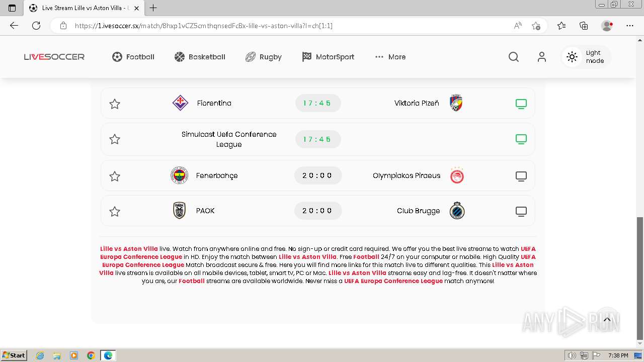The height and width of the screenshot is (362, 644).
Task: Toggle favorite star for Fenerbahçe match
Action: 115,176
